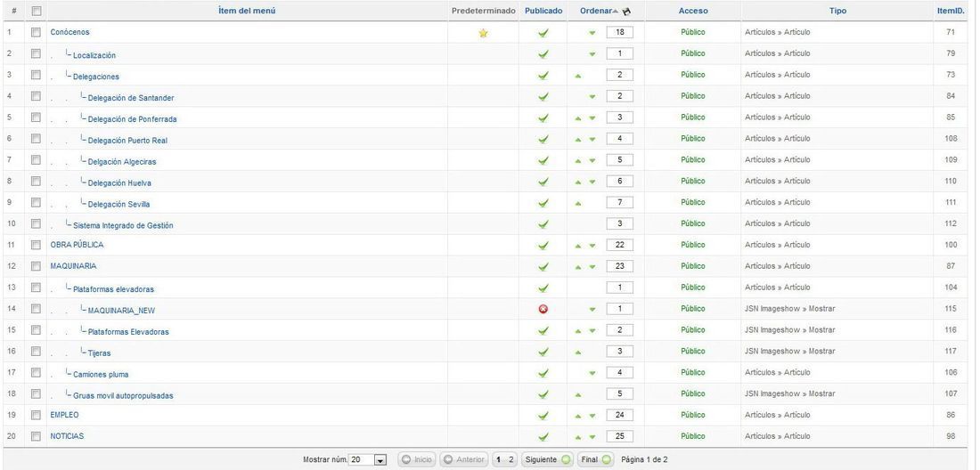Sort by Acceso column header
The height and width of the screenshot is (470, 980).
(693, 11)
